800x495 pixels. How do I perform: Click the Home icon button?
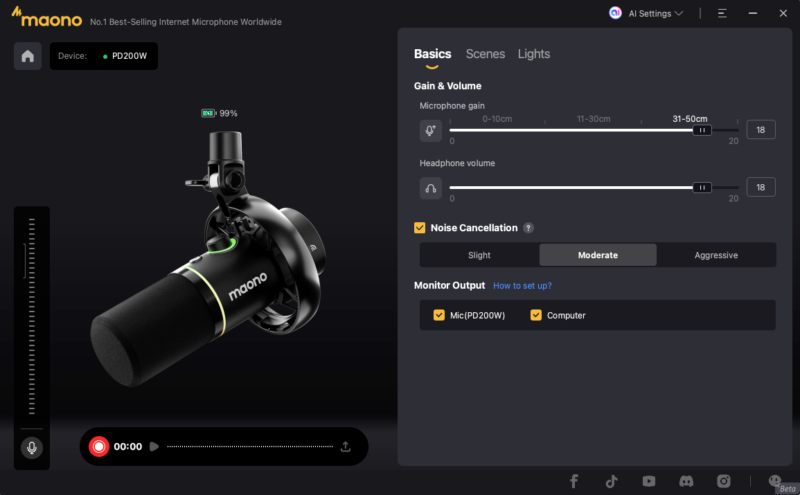[x=27, y=56]
